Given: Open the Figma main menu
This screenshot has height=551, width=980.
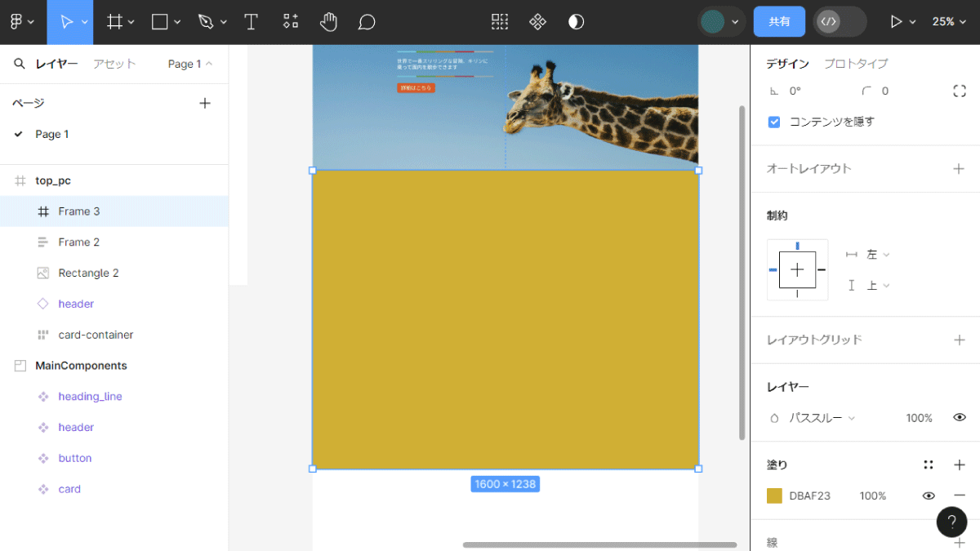Looking at the screenshot, I should 22,22.
